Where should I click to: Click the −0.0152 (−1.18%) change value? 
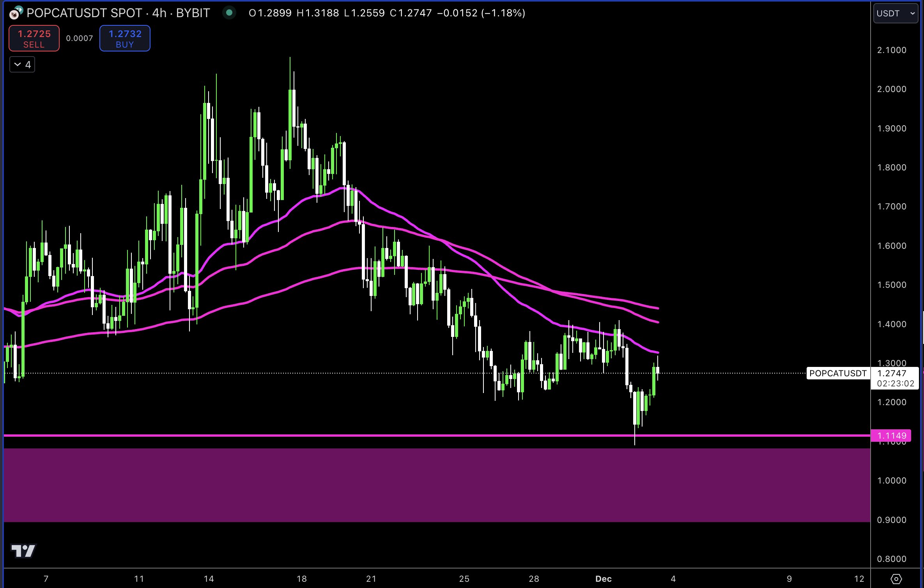point(481,13)
